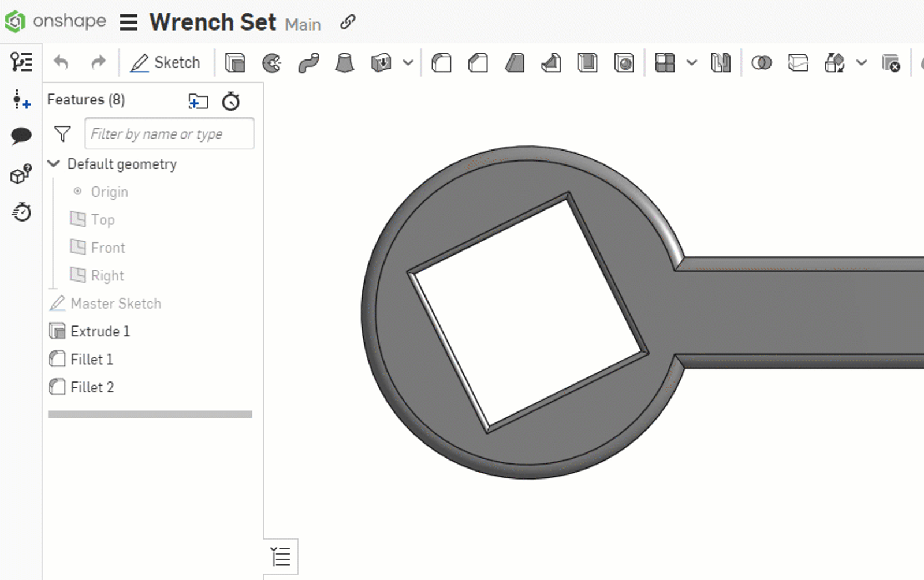The width and height of the screenshot is (924, 580).
Task: Click the Chamfer tool icon
Action: click(x=478, y=62)
